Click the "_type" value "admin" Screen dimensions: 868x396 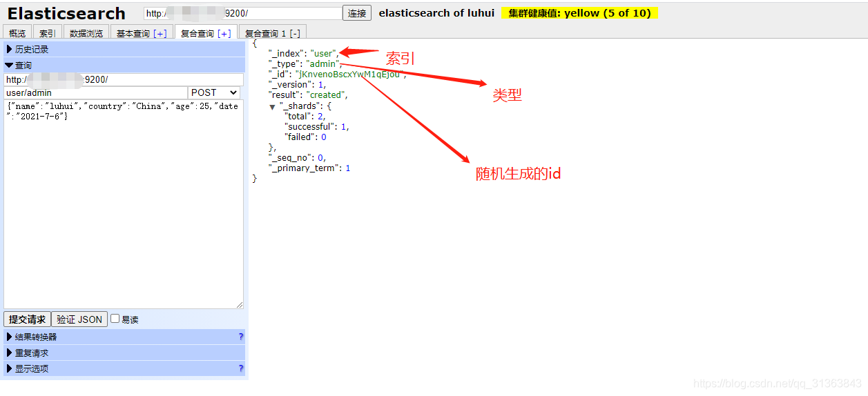click(323, 63)
